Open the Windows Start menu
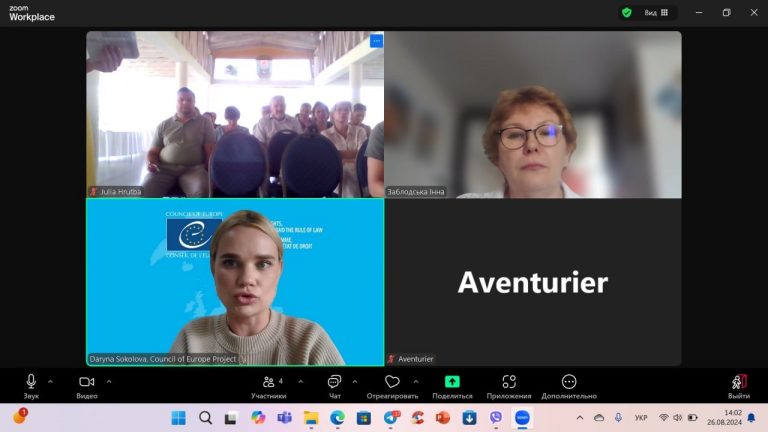The width and height of the screenshot is (768, 432). tap(178, 417)
